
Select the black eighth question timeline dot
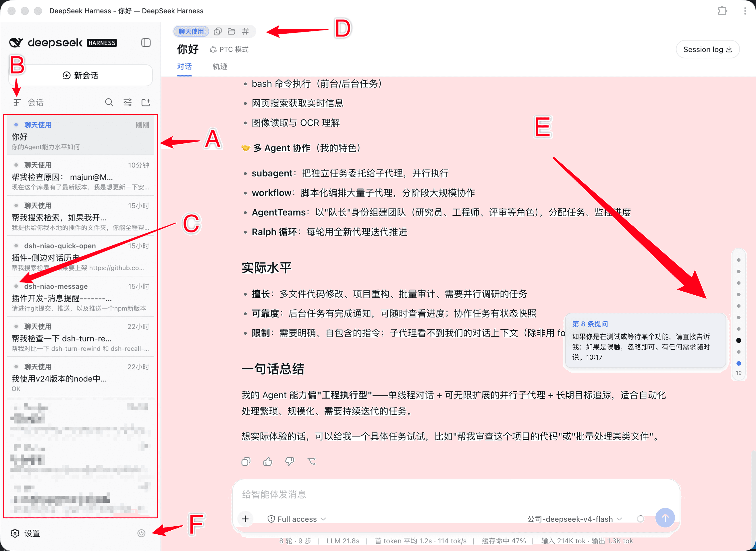(739, 340)
